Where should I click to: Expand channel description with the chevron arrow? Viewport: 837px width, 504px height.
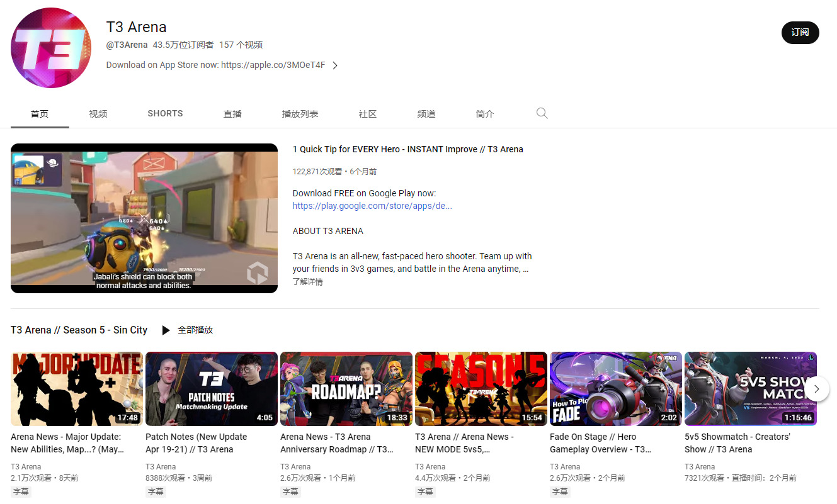tap(335, 65)
